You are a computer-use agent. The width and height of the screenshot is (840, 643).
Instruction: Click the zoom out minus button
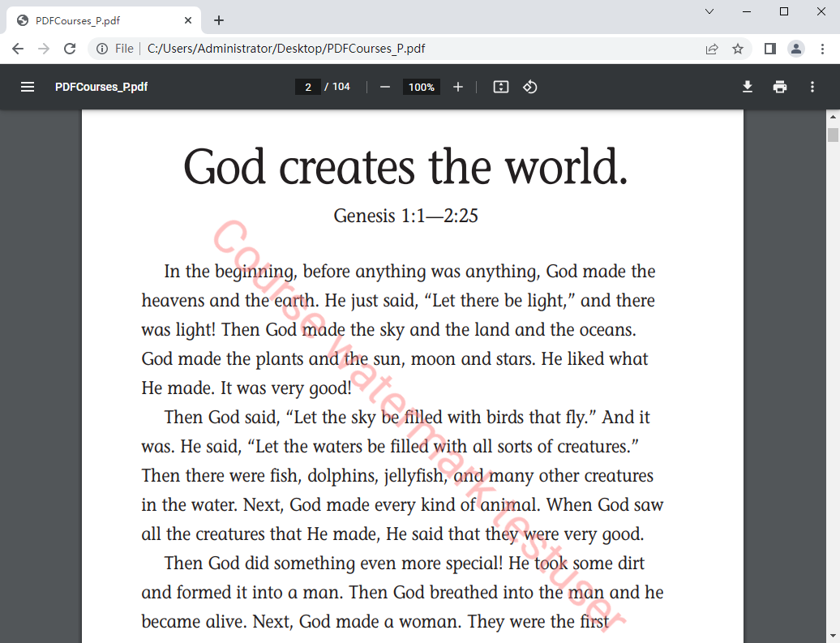tap(385, 87)
